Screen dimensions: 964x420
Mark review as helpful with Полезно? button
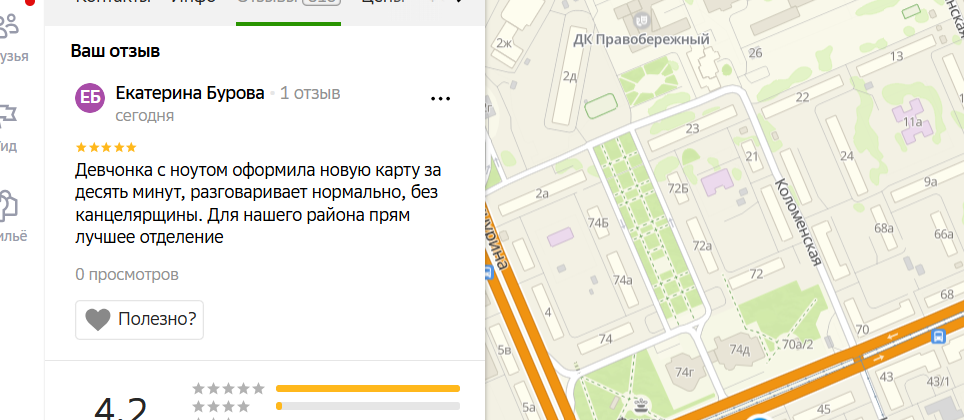140,320
